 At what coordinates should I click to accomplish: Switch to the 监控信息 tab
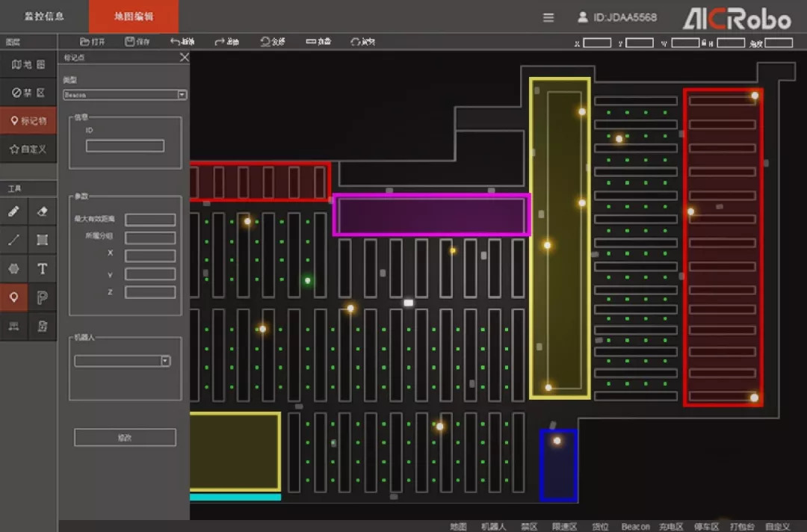tap(44, 16)
